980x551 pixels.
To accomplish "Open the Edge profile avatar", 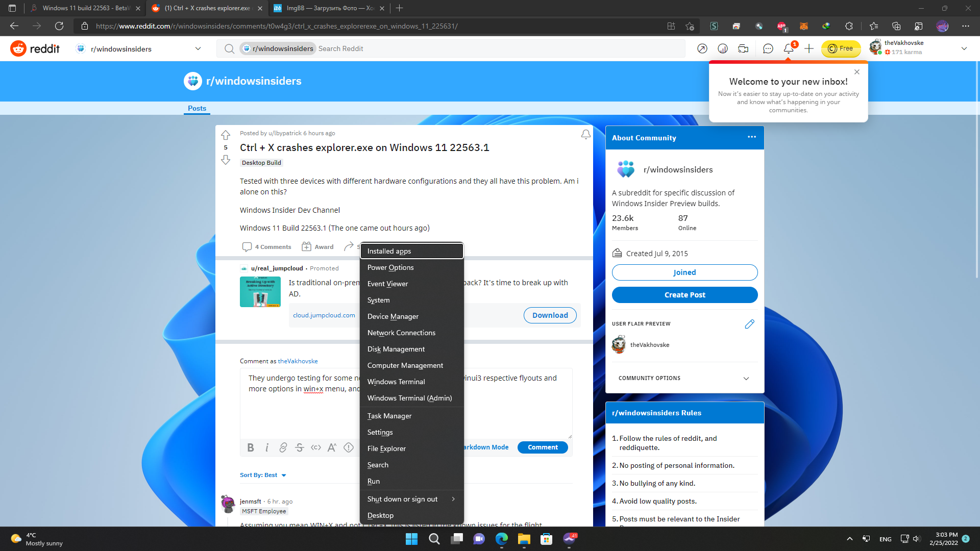I will (x=942, y=26).
